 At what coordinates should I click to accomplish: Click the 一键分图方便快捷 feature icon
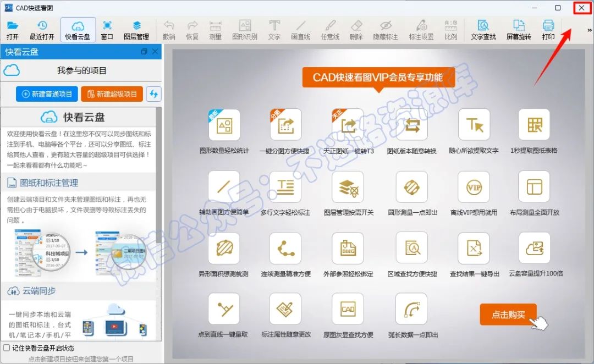(x=286, y=125)
